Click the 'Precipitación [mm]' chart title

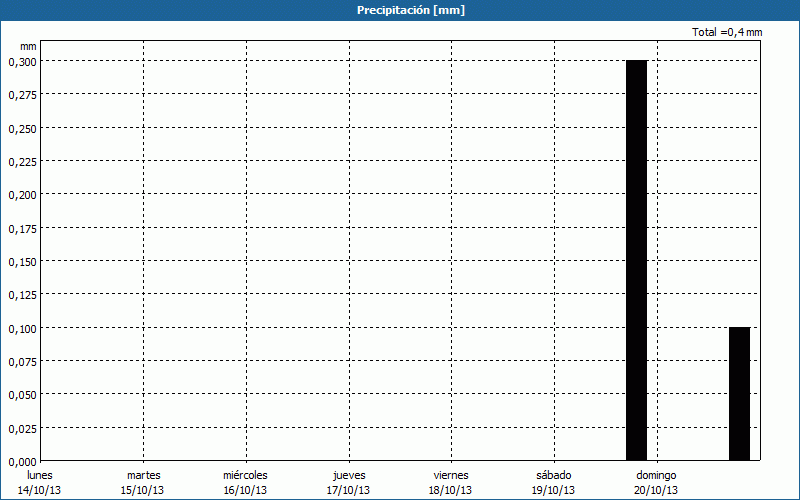click(x=411, y=10)
